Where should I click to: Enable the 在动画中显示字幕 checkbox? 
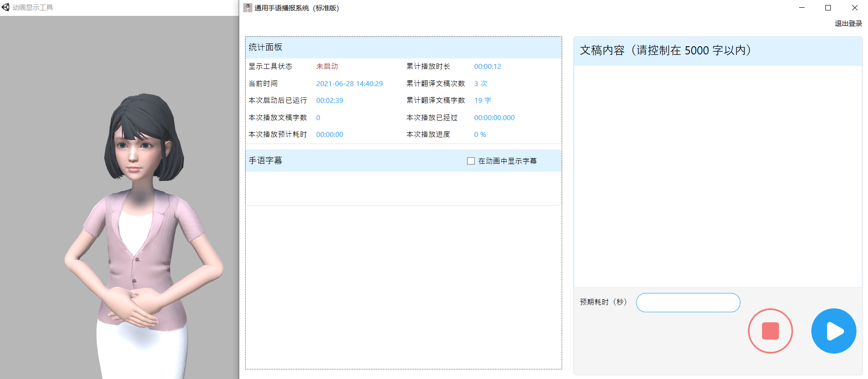(471, 161)
